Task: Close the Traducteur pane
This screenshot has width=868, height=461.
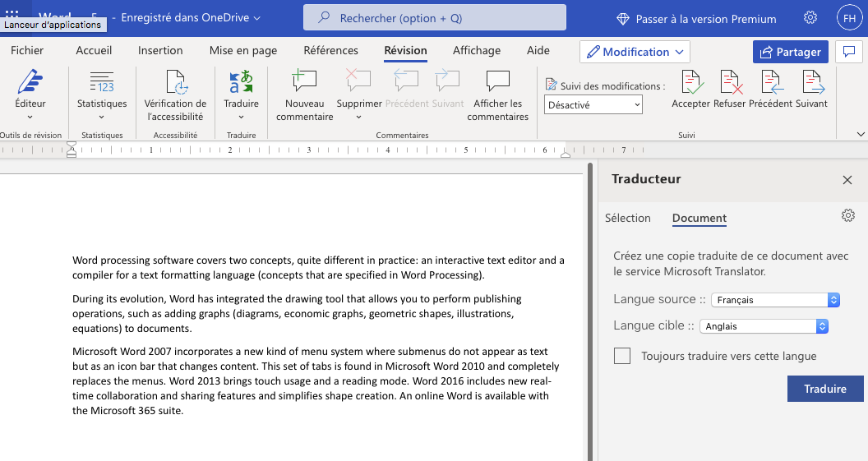Action: (x=847, y=180)
